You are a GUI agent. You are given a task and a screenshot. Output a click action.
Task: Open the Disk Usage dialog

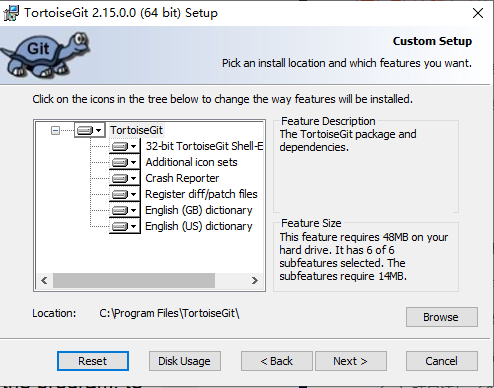point(185,361)
